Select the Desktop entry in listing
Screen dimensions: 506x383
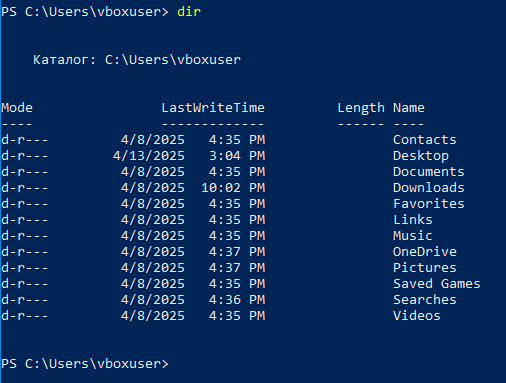coord(421,156)
